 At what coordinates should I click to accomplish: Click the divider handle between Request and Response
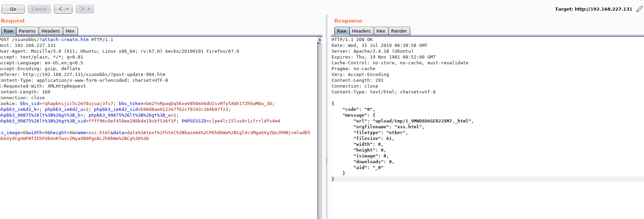[326, 161]
